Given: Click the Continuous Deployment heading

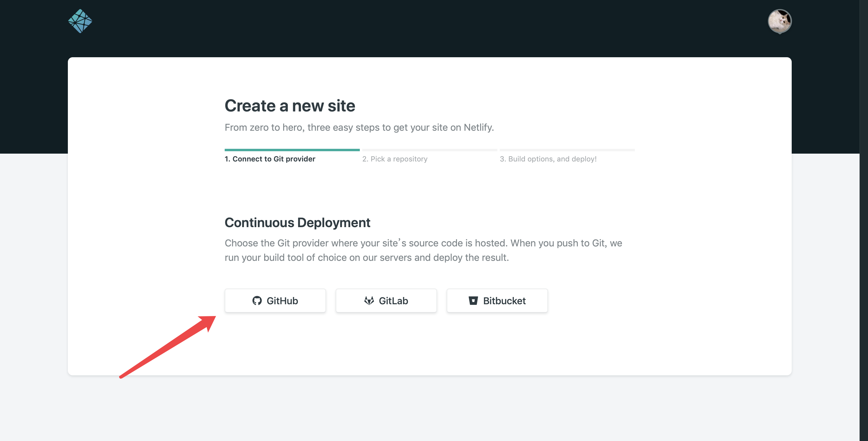Looking at the screenshot, I should coord(297,223).
